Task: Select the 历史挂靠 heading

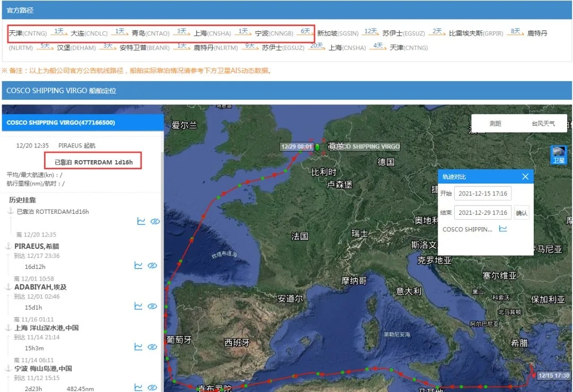Action: (22, 199)
